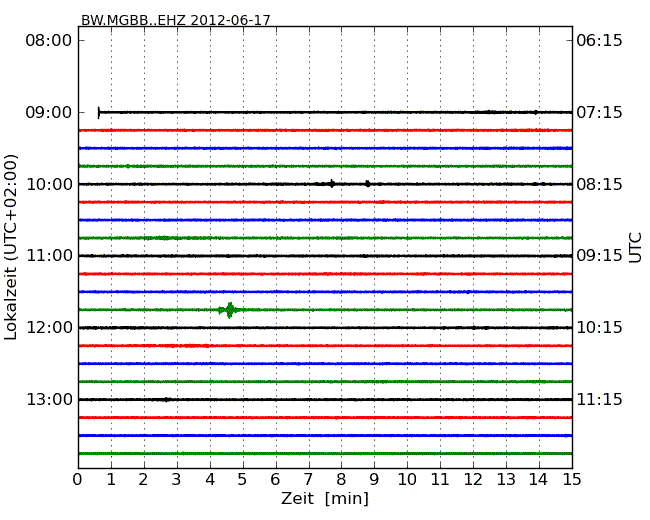The width and height of the screenshot is (650, 520).
Task: Select x-axis tick label 4
Action: point(210,480)
